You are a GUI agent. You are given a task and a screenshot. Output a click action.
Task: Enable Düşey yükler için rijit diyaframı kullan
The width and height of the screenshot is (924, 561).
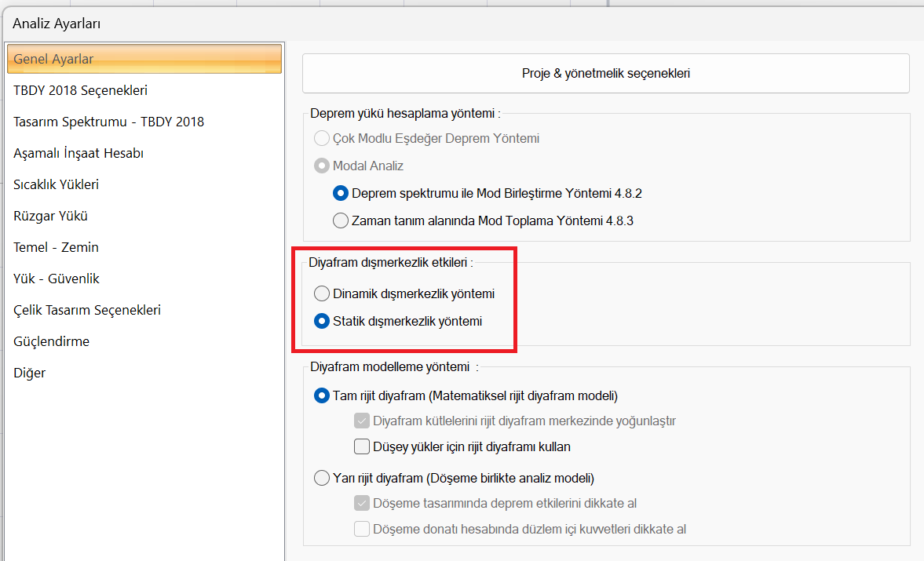pyautogui.click(x=362, y=447)
